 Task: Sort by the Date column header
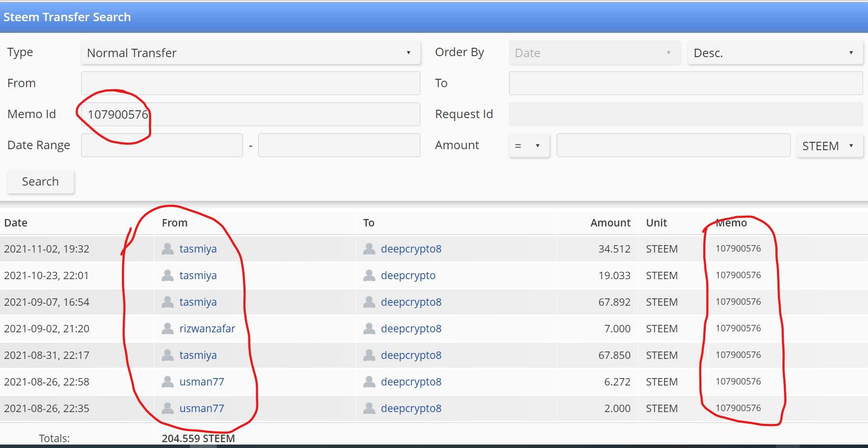tap(16, 223)
